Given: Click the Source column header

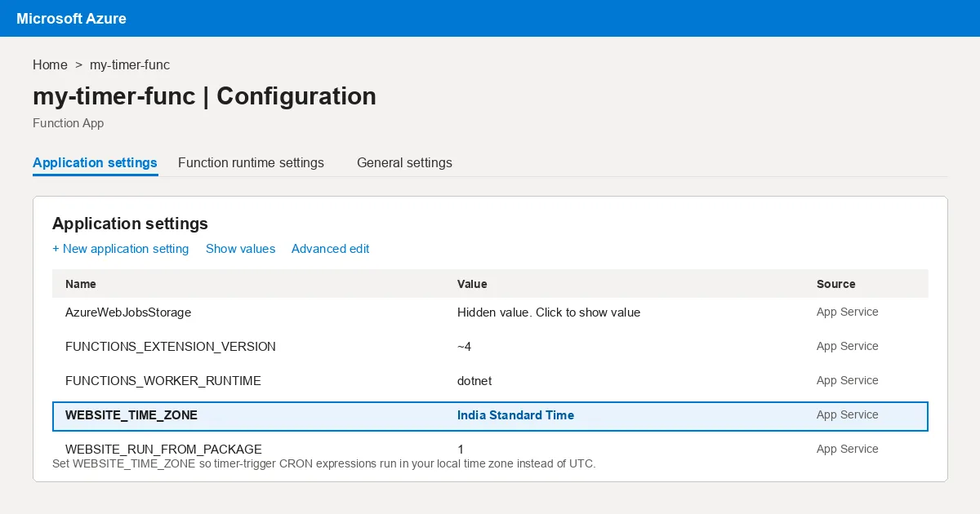Looking at the screenshot, I should pyautogui.click(x=835, y=284).
